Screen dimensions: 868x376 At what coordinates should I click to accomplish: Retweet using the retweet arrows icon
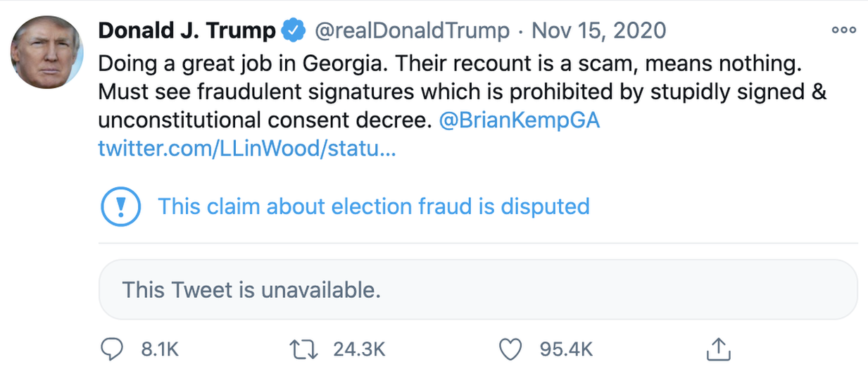(x=306, y=349)
